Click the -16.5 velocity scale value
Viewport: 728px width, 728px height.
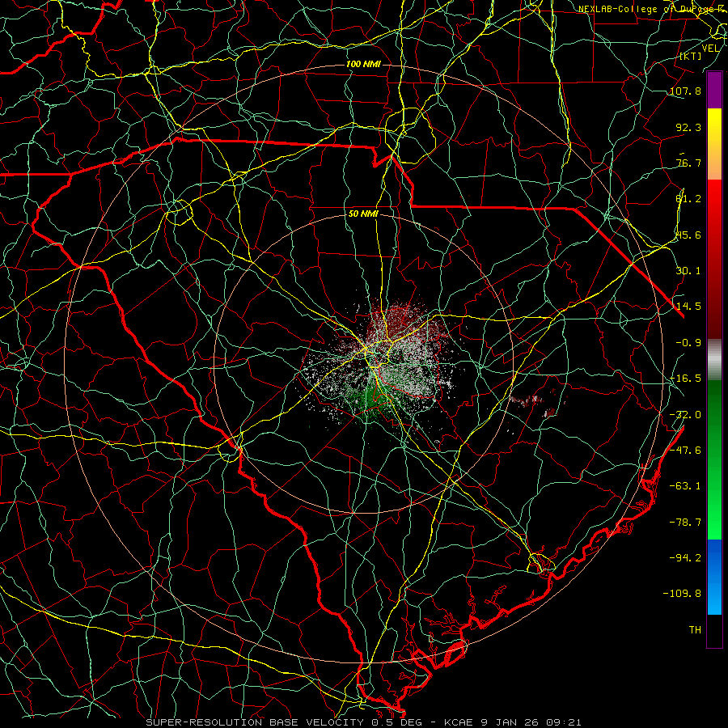pyautogui.click(x=685, y=379)
